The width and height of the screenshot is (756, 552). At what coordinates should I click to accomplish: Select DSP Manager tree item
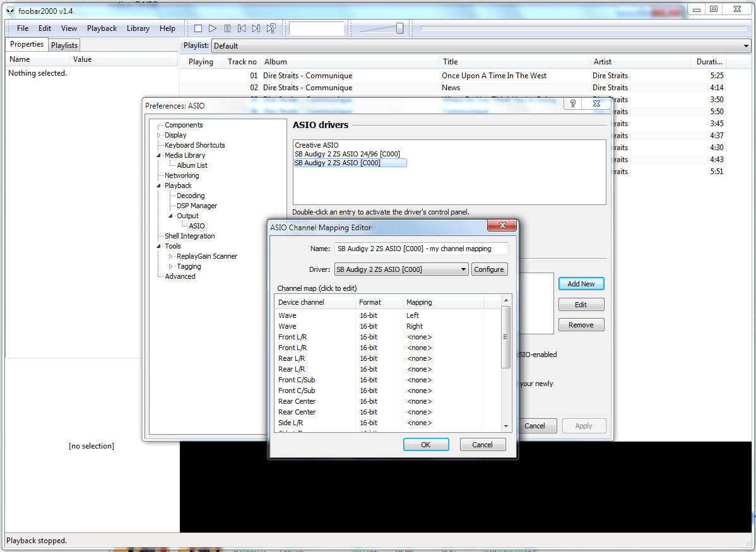[197, 206]
